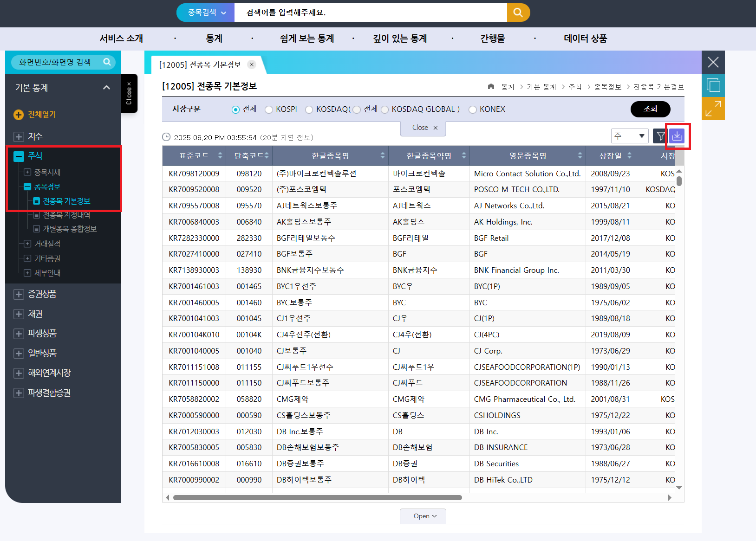Image resolution: width=756 pixels, height=541 pixels.
Task: Sort by the 영문종목명 column arrows
Action: [580, 155]
